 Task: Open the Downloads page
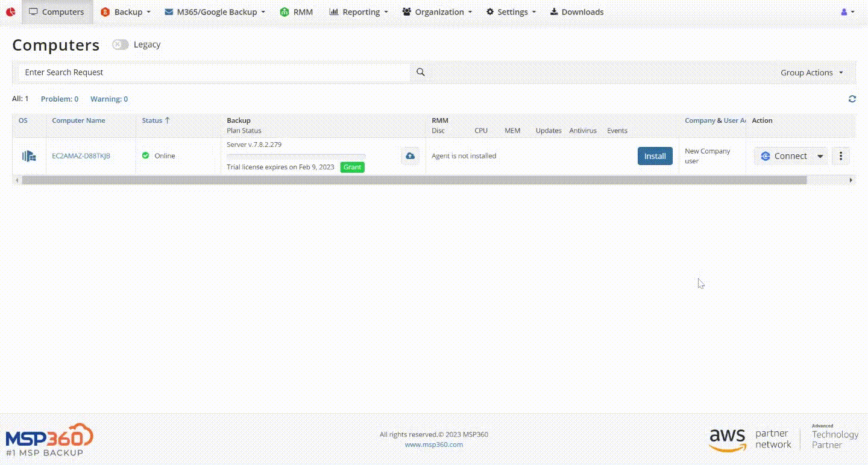(x=577, y=12)
